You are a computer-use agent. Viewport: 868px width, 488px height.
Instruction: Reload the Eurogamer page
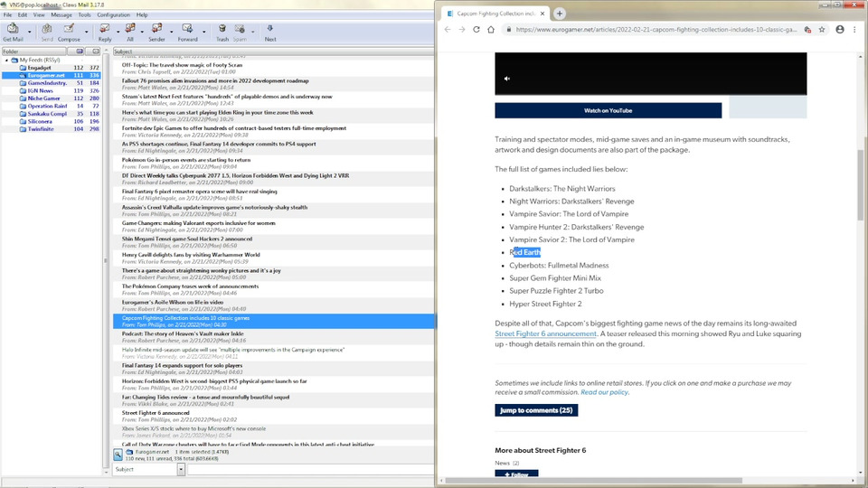pos(476,29)
